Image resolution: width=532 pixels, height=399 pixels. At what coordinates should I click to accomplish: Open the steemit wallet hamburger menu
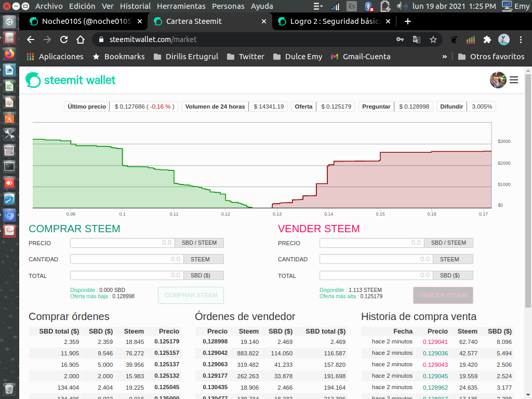514,80
